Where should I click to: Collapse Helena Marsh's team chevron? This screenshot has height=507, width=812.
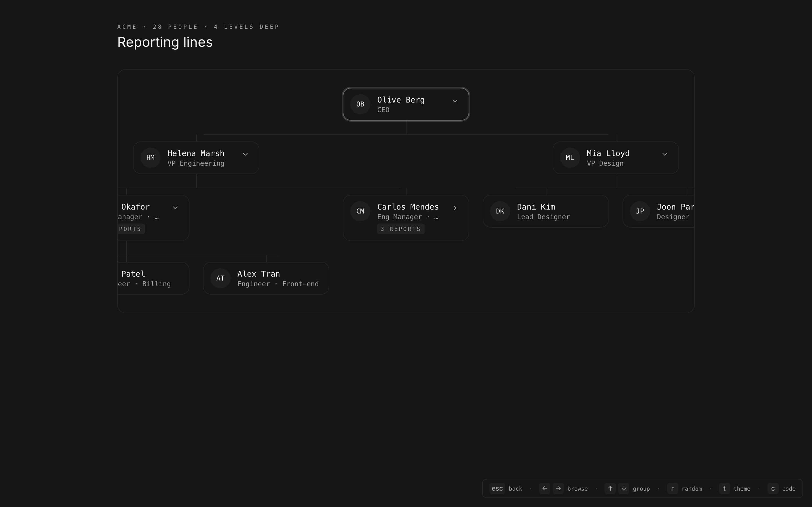coord(245,154)
